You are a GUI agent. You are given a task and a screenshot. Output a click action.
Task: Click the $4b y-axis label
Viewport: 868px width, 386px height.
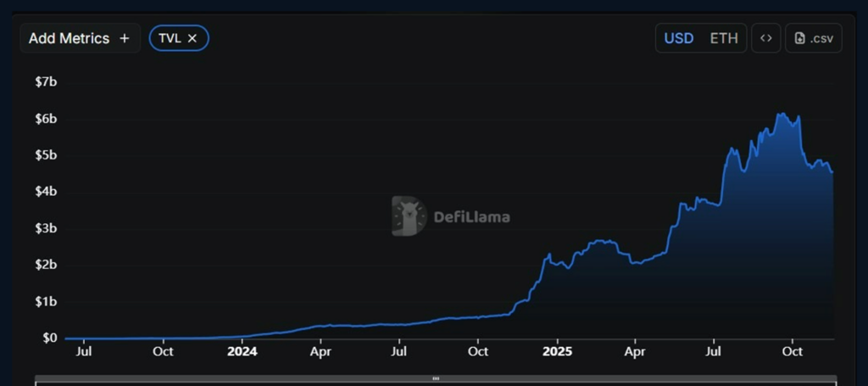[46, 192]
